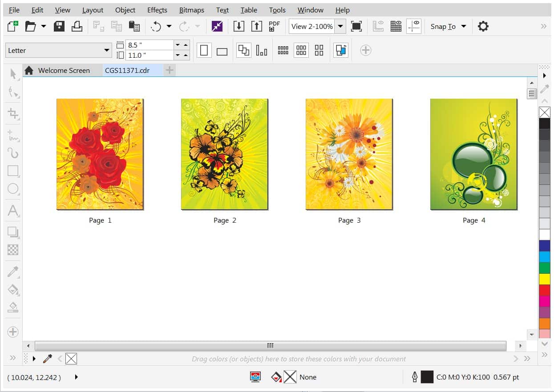554x392 pixels.
Task: Select the Page 3 thumbnail
Action: [x=349, y=154]
